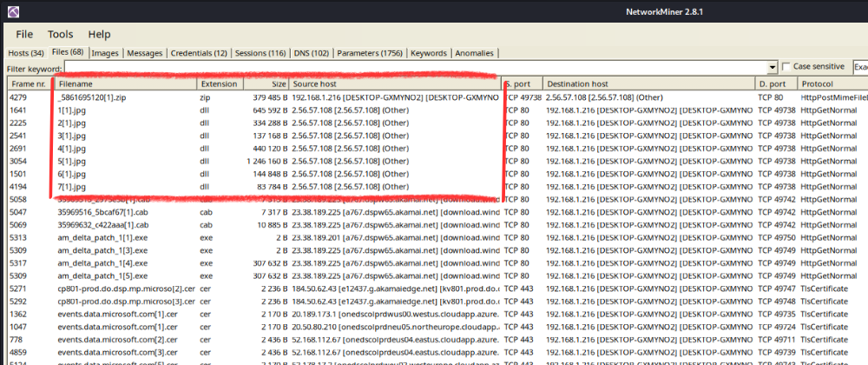The width and height of the screenshot is (868, 365).
Task: Open the Exact match mode dropdown
Action: point(860,67)
